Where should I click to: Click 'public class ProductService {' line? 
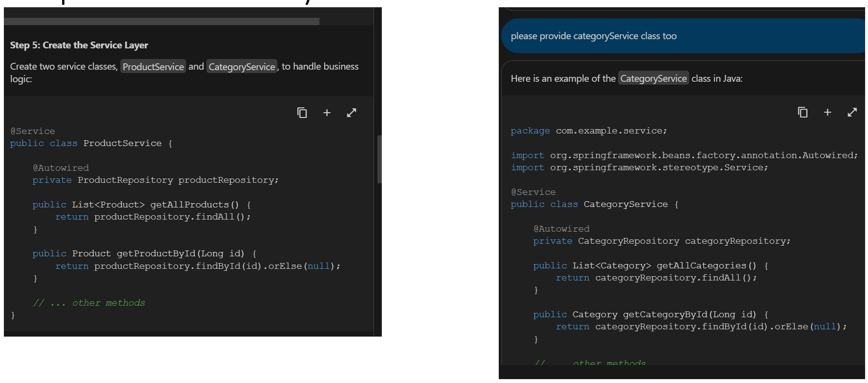pyautogui.click(x=91, y=143)
